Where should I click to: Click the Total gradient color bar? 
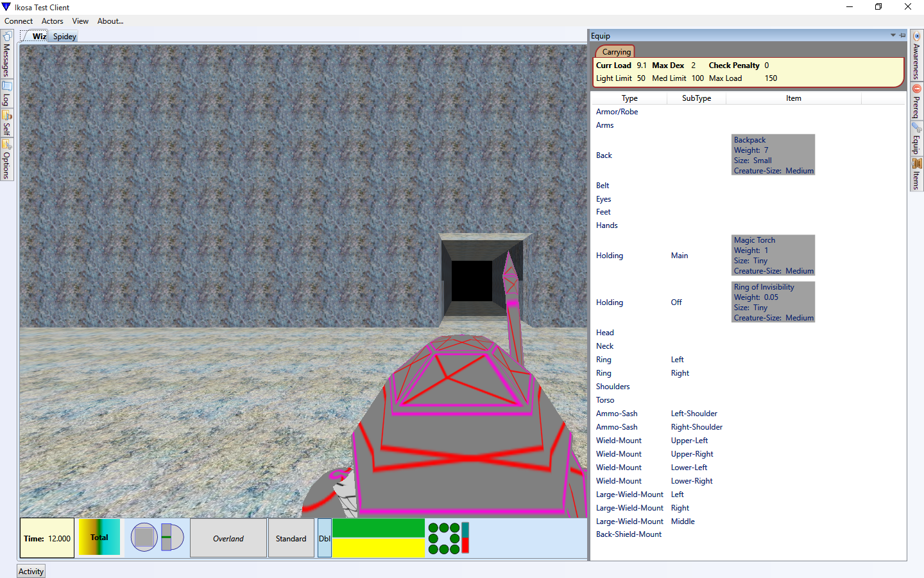coord(99,538)
